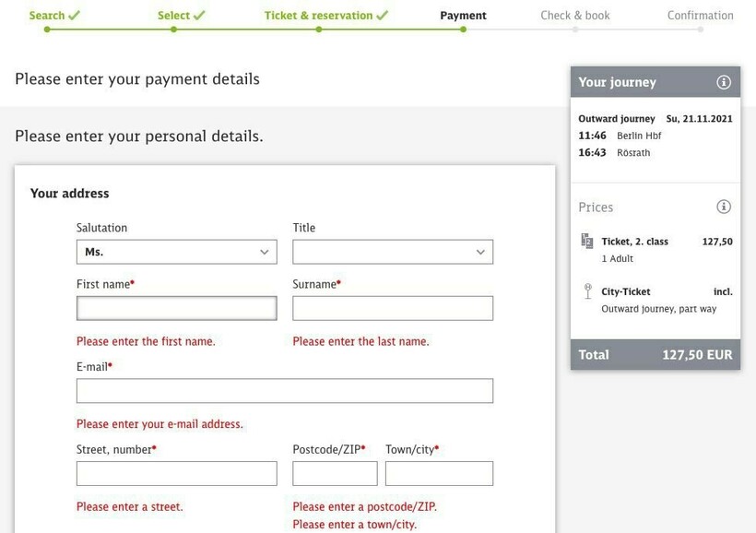This screenshot has height=533, width=756.
Task: Focus the First name input field
Action: click(176, 308)
